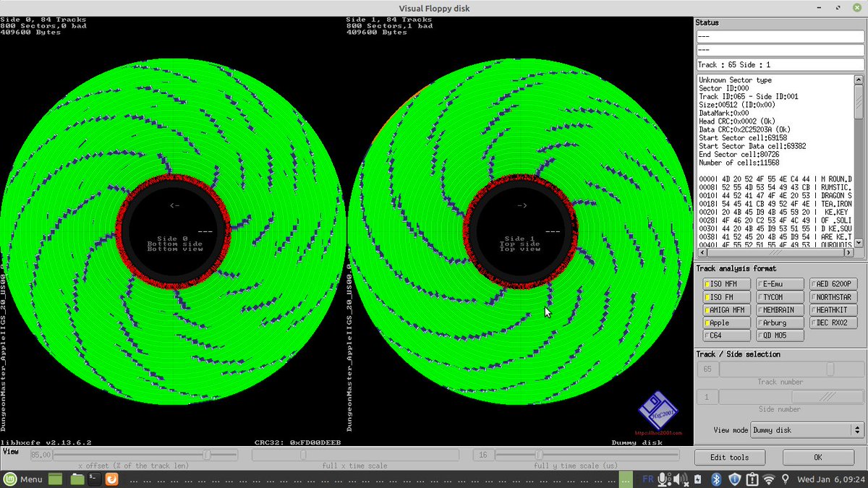Click the lightbulb tray icon
868x488 pixels.
[x=786, y=479]
